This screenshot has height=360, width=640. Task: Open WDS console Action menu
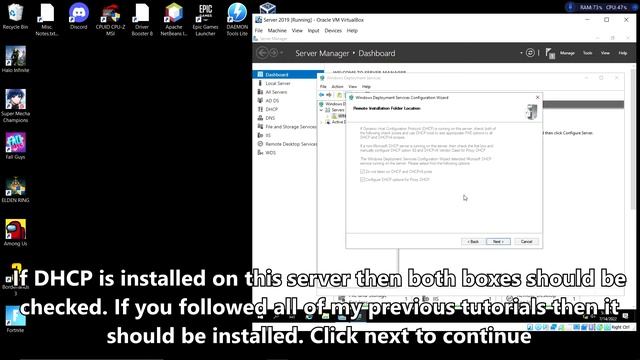pyautogui.click(x=337, y=87)
